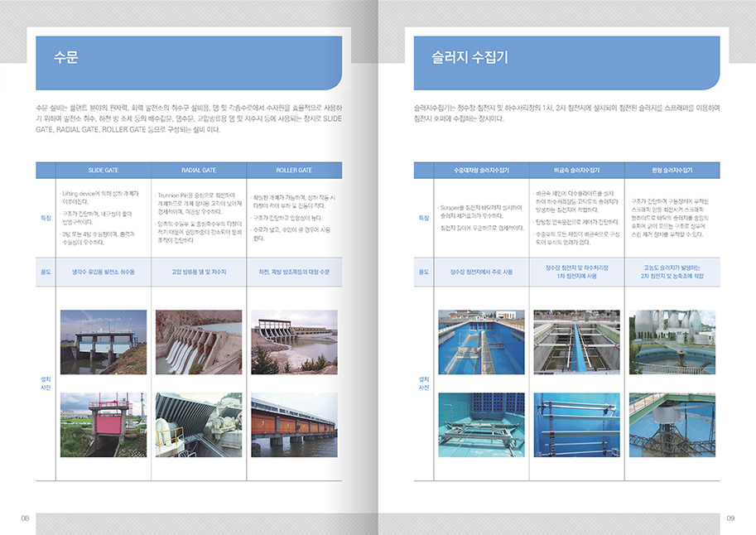Image resolution: width=756 pixels, height=535 pixels.
Task: Open the circular sludge collector photo with silos
Action: pyautogui.click(x=672, y=341)
